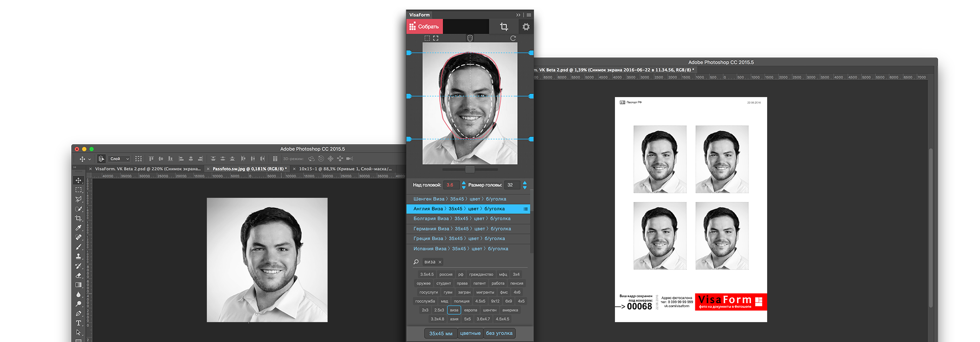Select the History Brush tool
The image size is (980, 342).
[x=78, y=266]
